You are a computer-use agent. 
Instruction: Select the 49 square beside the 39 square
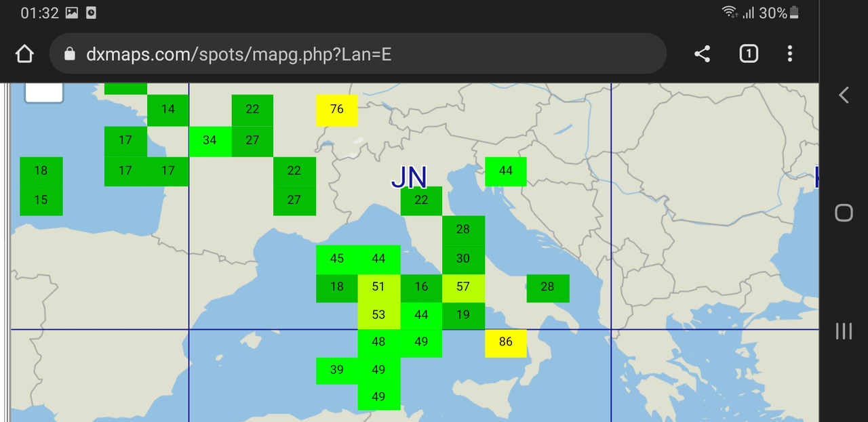pos(378,371)
